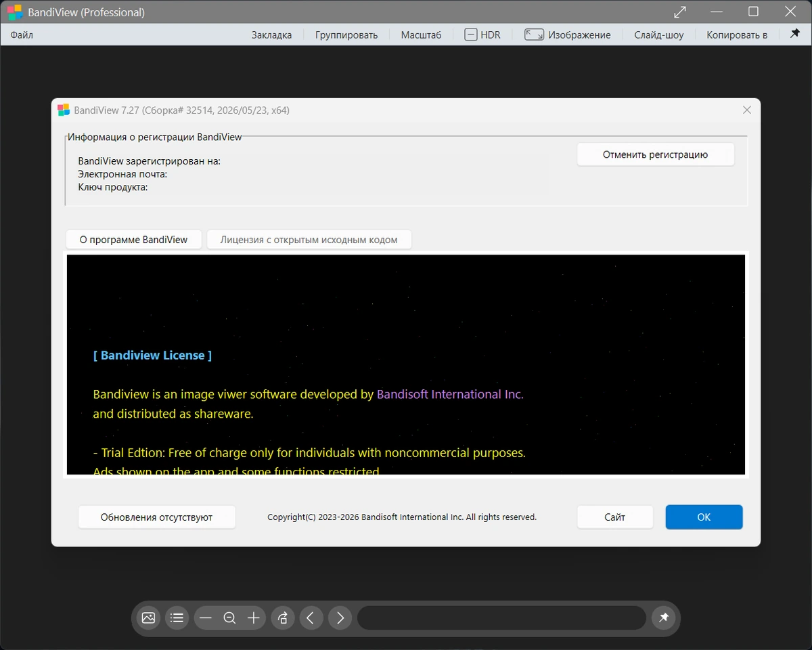Open the file list icon in bottom toolbar
The width and height of the screenshot is (812, 650).
click(177, 617)
